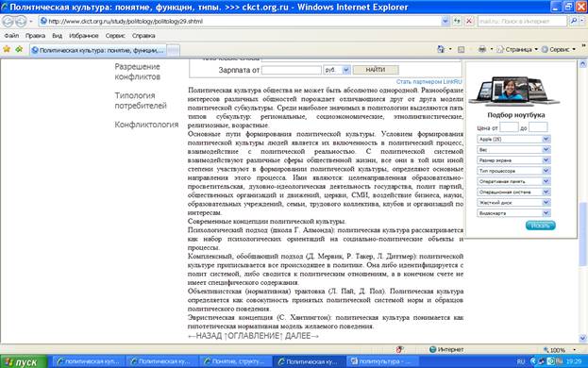Click the Зарплата от input field

[x=292, y=70]
